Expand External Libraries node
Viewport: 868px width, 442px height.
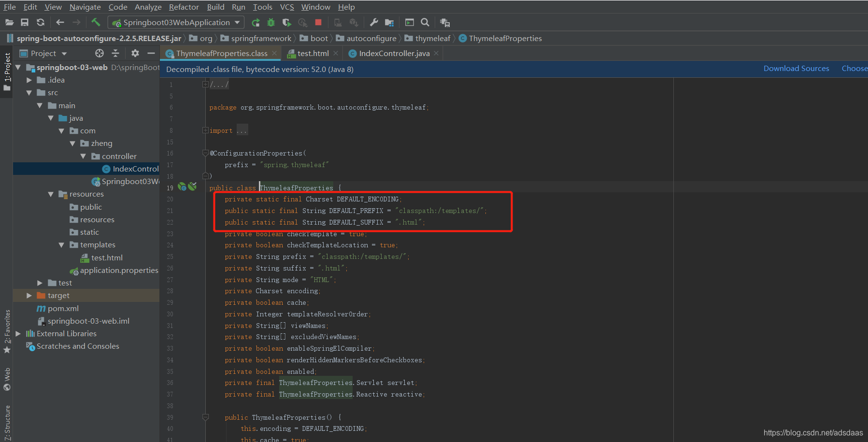18,334
